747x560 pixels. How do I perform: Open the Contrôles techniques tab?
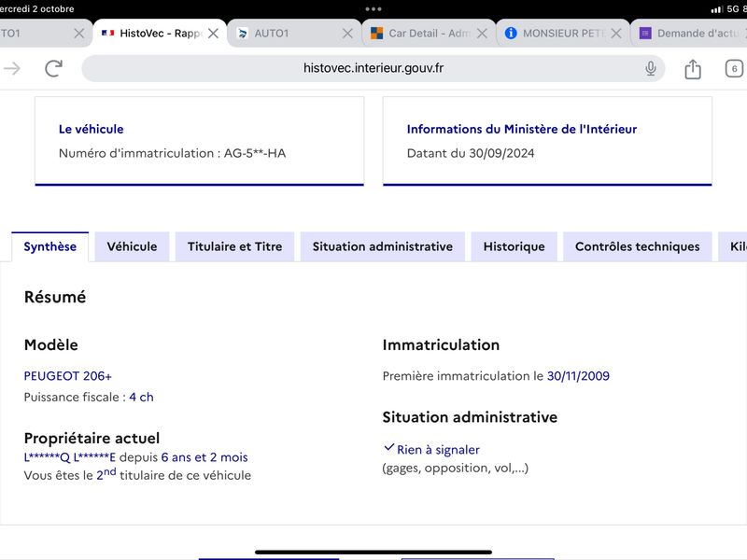coord(638,246)
